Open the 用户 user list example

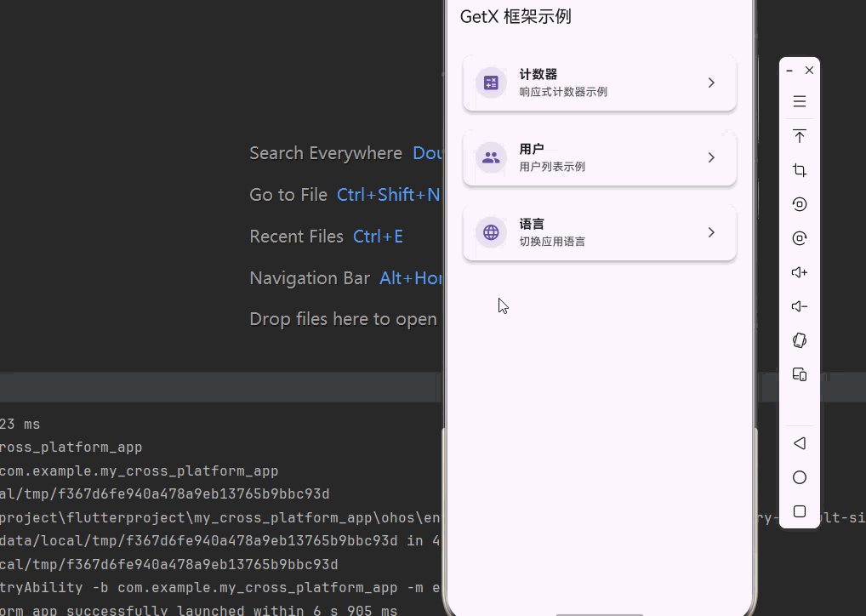(x=600, y=158)
